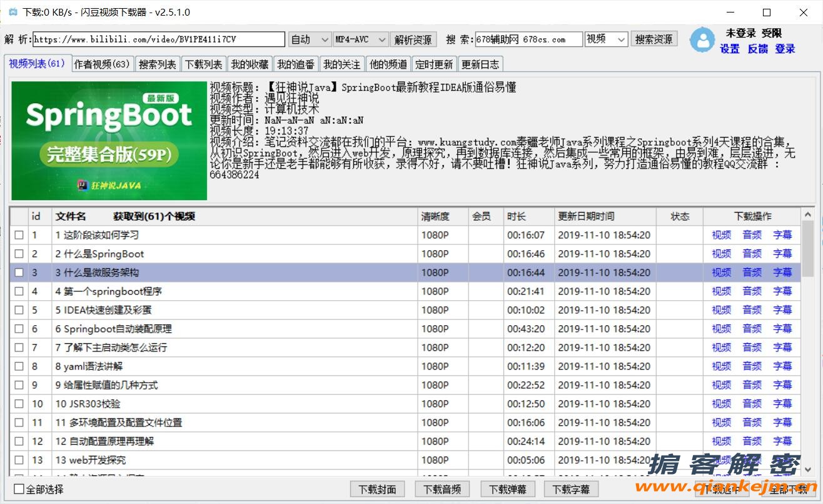Open the 他的频道 tab

pyautogui.click(x=388, y=64)
